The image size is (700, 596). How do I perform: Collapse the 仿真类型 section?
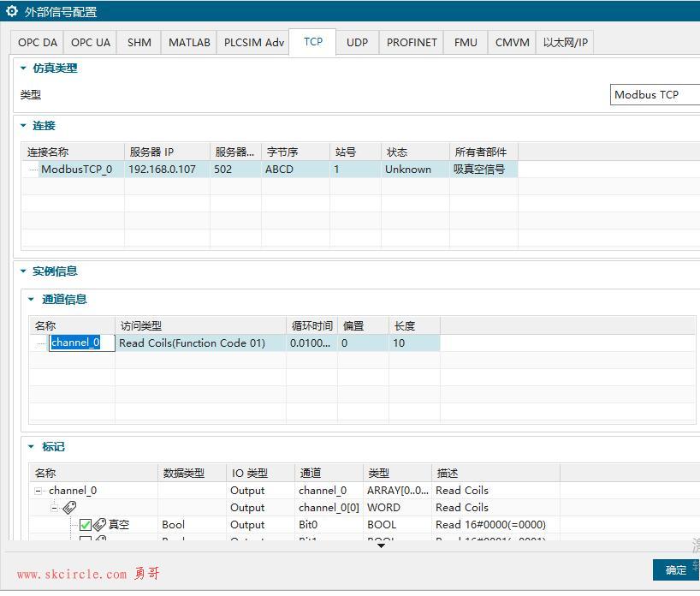point(23,69)
